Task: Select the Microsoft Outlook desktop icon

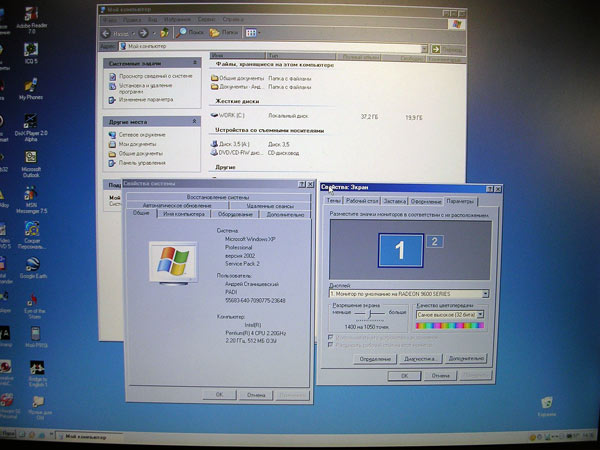Action: coord(31,164)
